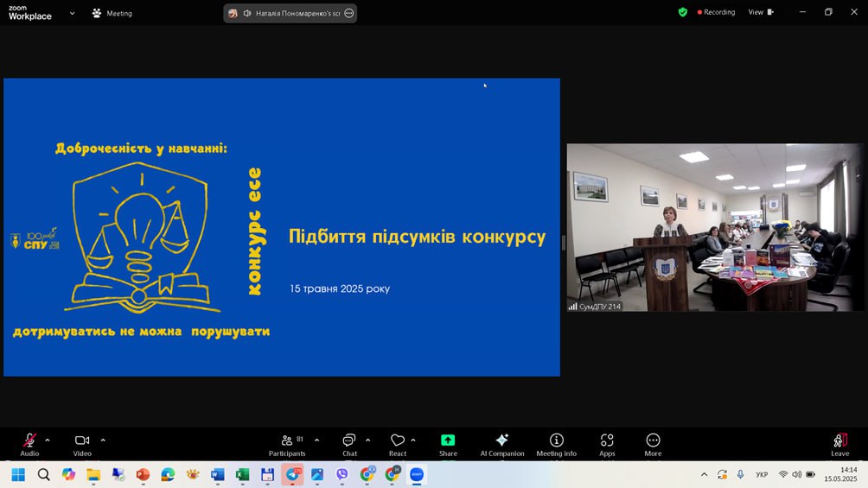Expand the Participants options arrow
The width and height of the screenshot is (868, 488).
tap(316, 440)
